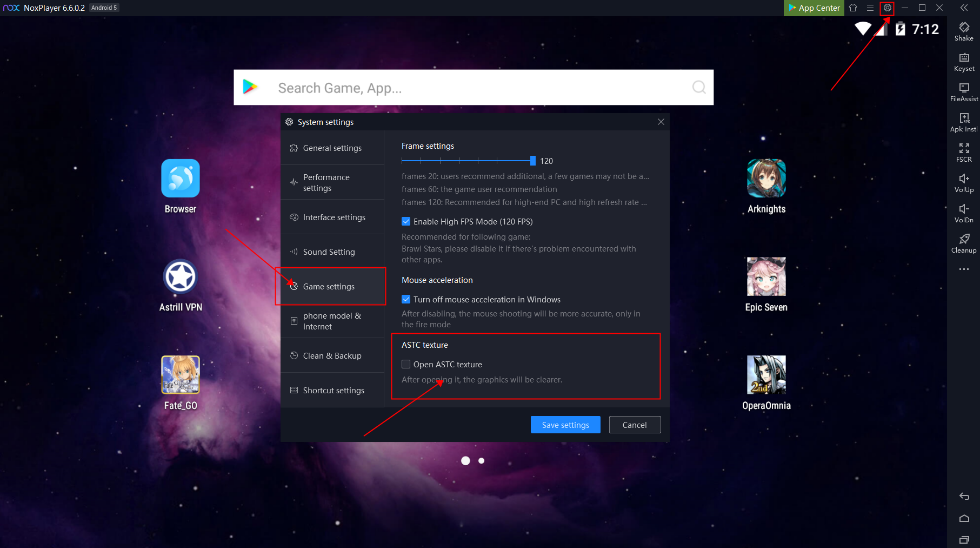Click the frame settings slider handle

coord(533,161)
